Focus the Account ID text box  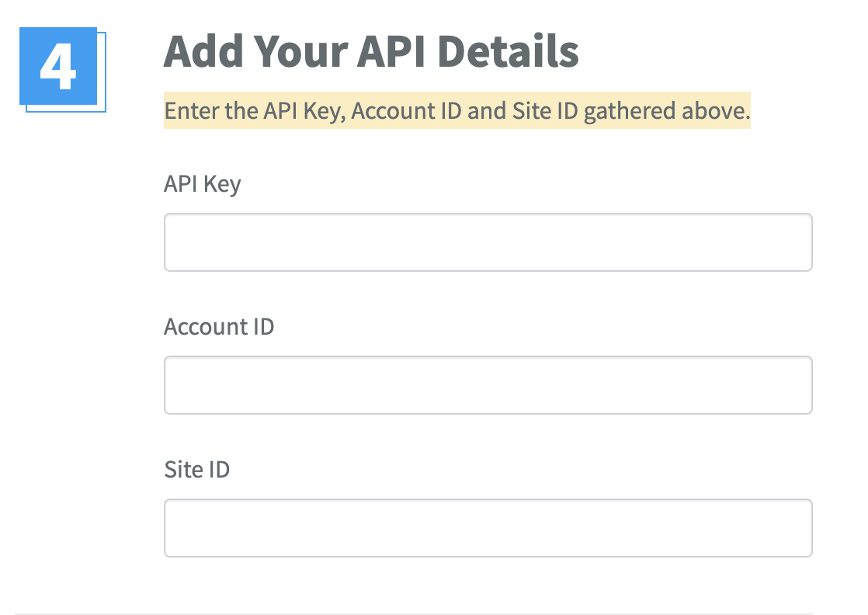[488, 385]
